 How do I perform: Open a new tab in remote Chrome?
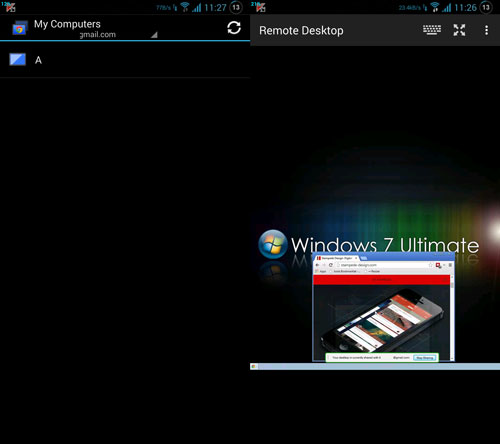point(363,258)
